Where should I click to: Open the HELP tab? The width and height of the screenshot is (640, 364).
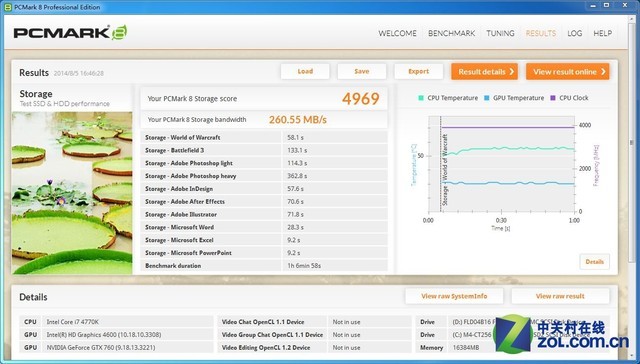(602, 33)
